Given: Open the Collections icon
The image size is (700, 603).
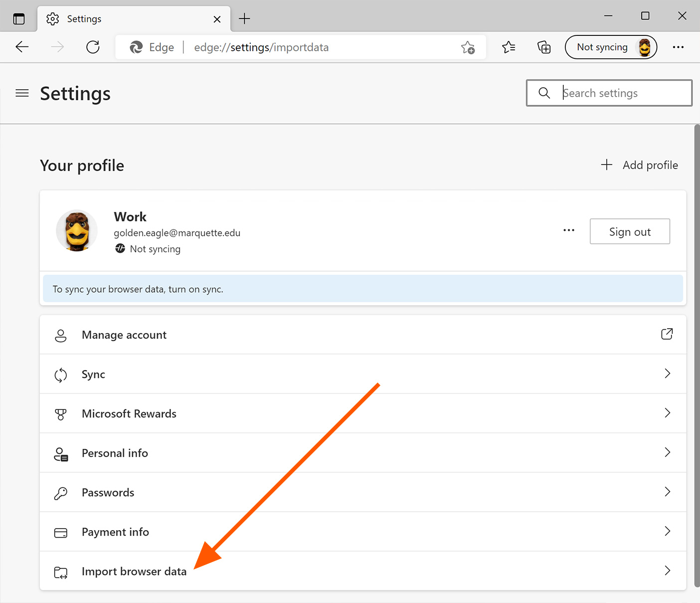Looking at the screenshot, I should coord(544,47).
